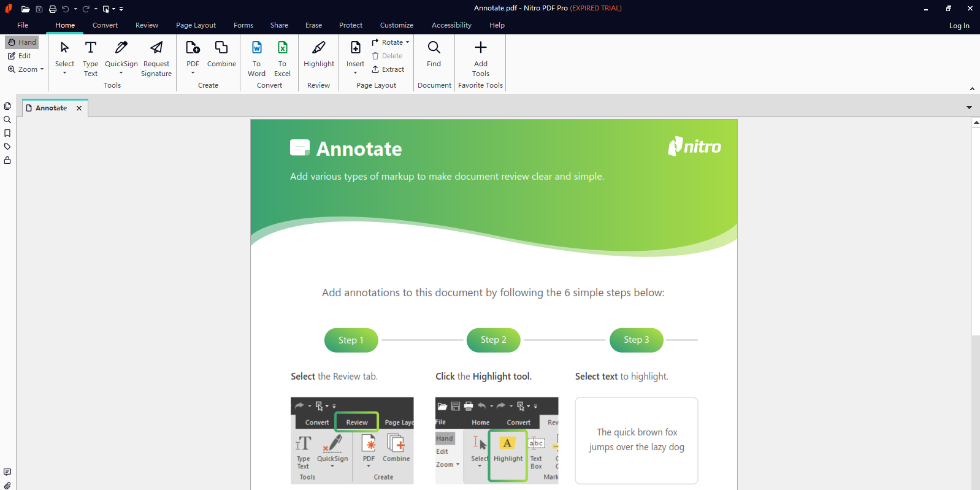Open the Protect ribbon tab
980x490 pixels.
[x=351, y=25]
